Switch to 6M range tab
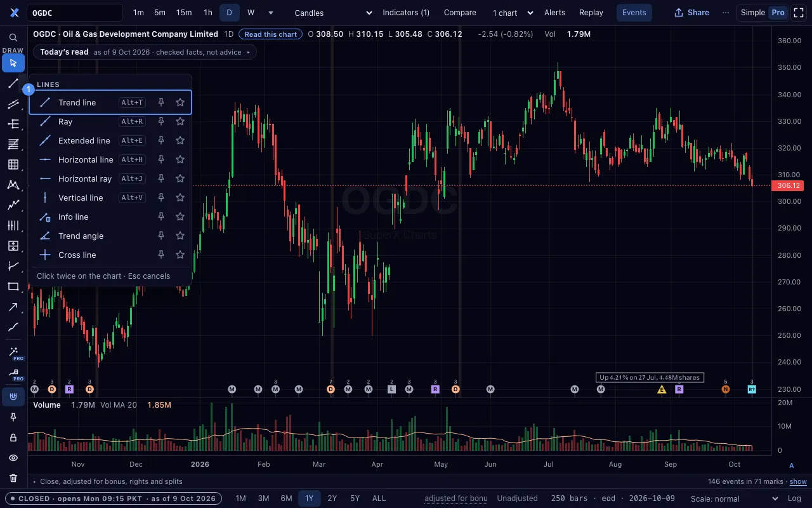This screenshot has width=812, height=508. coord(286,498)
